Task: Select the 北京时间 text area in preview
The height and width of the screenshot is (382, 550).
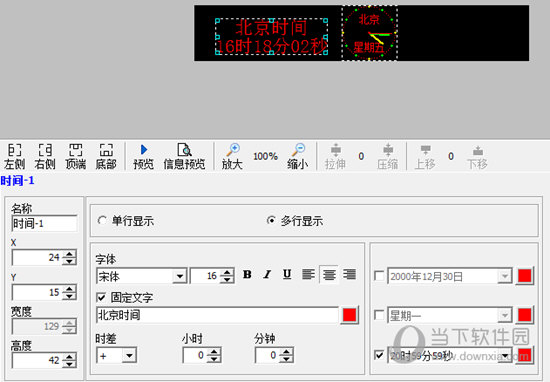Action: [x=271, y=36]
